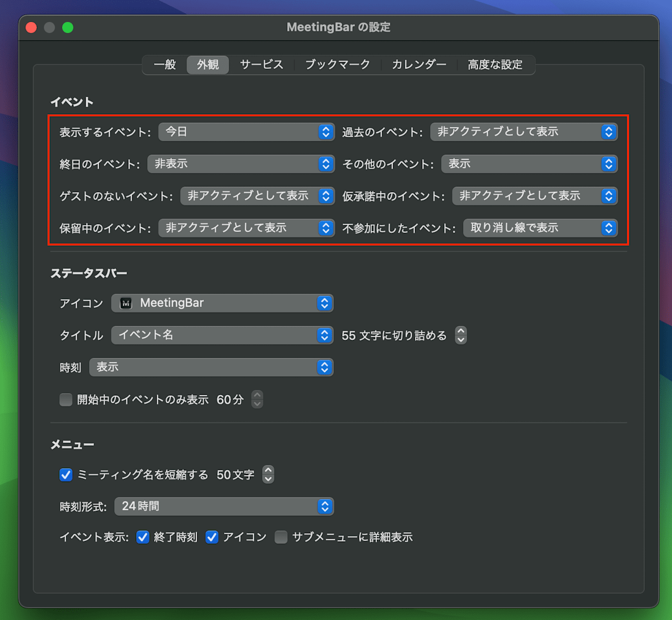The image size is (672, 620).
Task: Open the タイトル イベント名 dropdown
Action: coord(222,335)
